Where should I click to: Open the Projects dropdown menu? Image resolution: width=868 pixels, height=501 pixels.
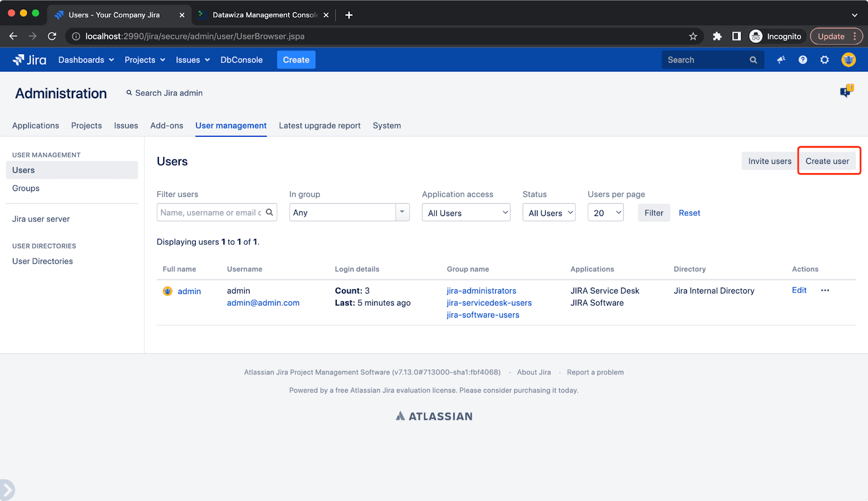click(145, 60)
